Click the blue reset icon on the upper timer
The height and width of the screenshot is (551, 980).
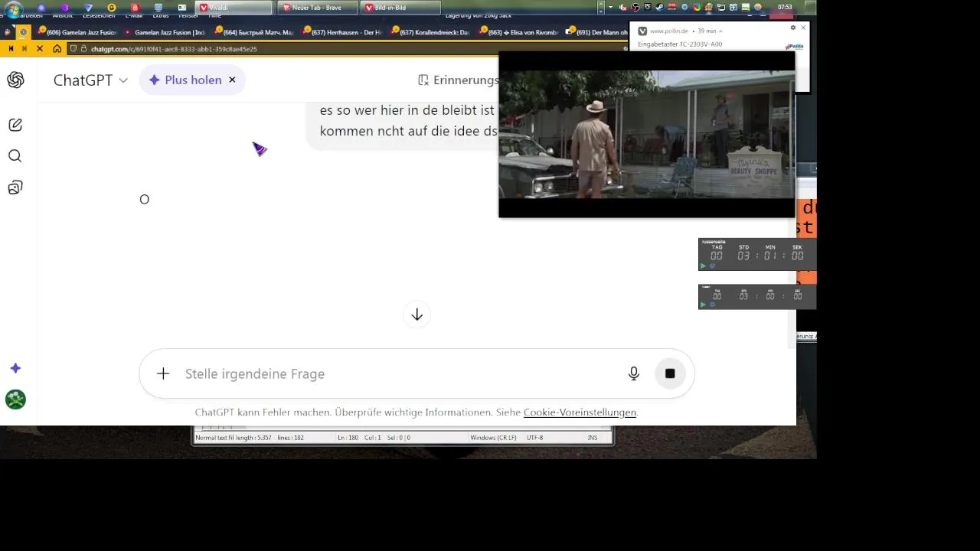pos(712,266)
